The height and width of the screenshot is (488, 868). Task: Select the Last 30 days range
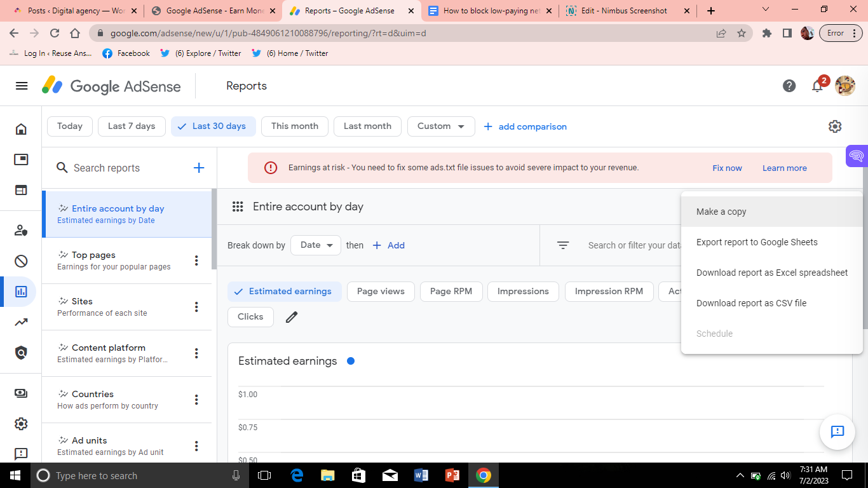click(214, 126)
